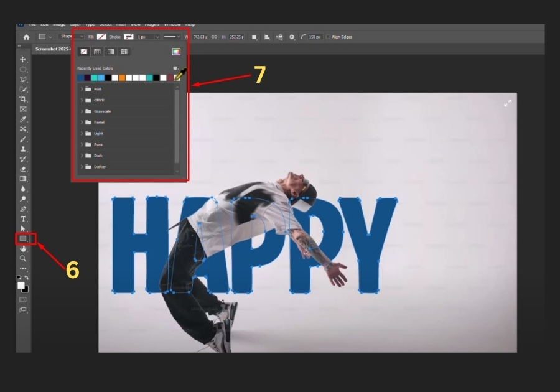
Task: Expand the Grayscale swatch folder chevron
Action: 82,111
